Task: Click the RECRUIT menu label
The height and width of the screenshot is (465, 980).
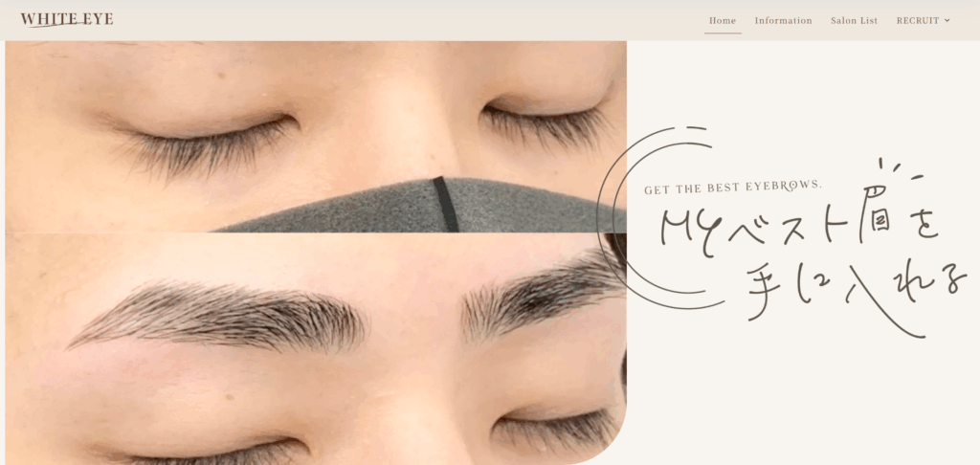Action: [917, 20]
